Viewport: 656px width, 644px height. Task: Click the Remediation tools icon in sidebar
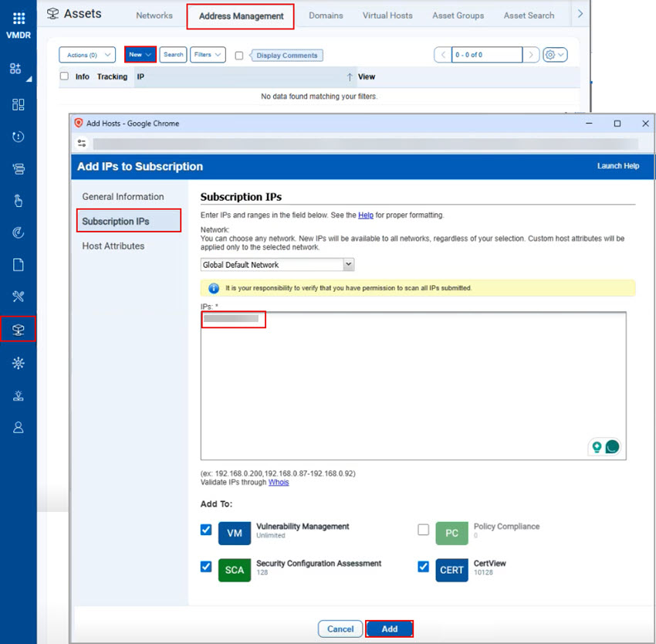pyautogui.click(x=19, y=297)
